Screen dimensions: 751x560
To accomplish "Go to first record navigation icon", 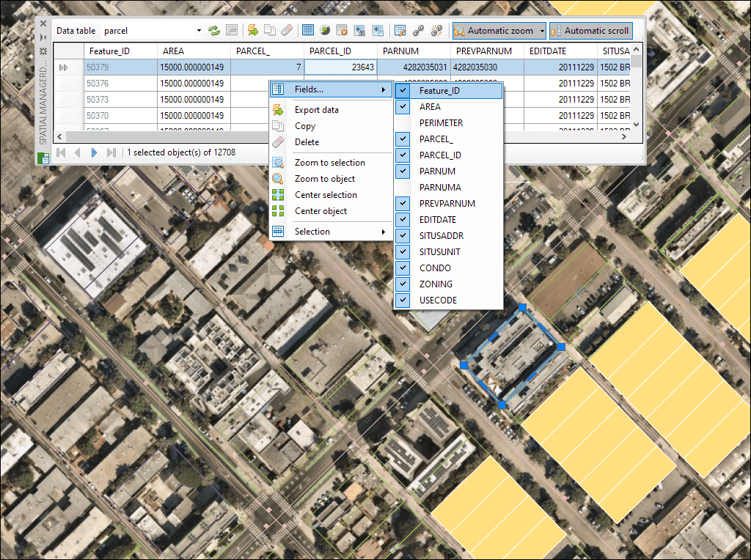I will click(x=61, y=152).
